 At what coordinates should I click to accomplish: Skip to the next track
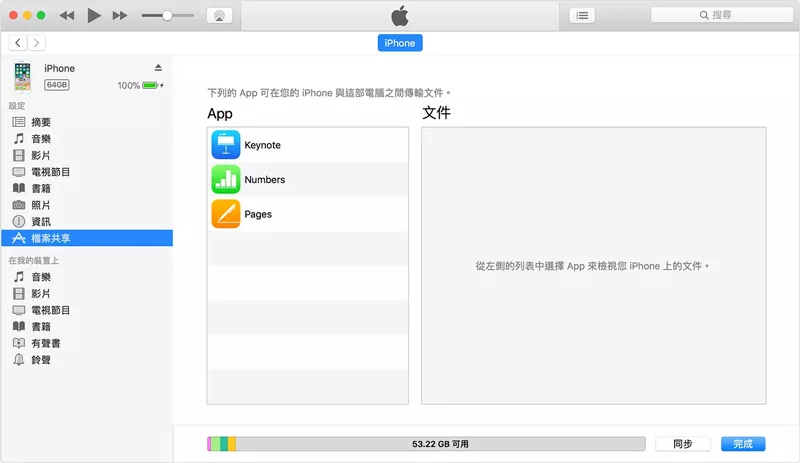(120, 16)
